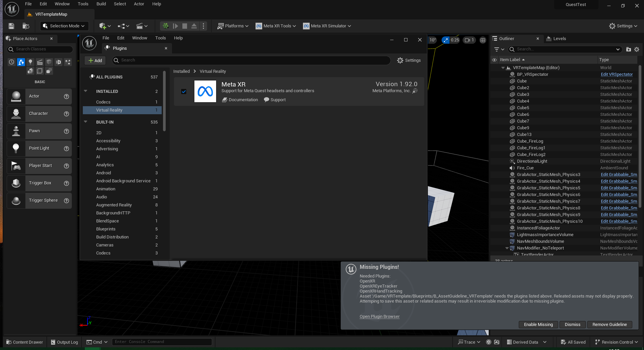Viewport: 644px width, 350px height.
Task: Toggle the Outliner visibility eye column
Action: coord(494,60)
